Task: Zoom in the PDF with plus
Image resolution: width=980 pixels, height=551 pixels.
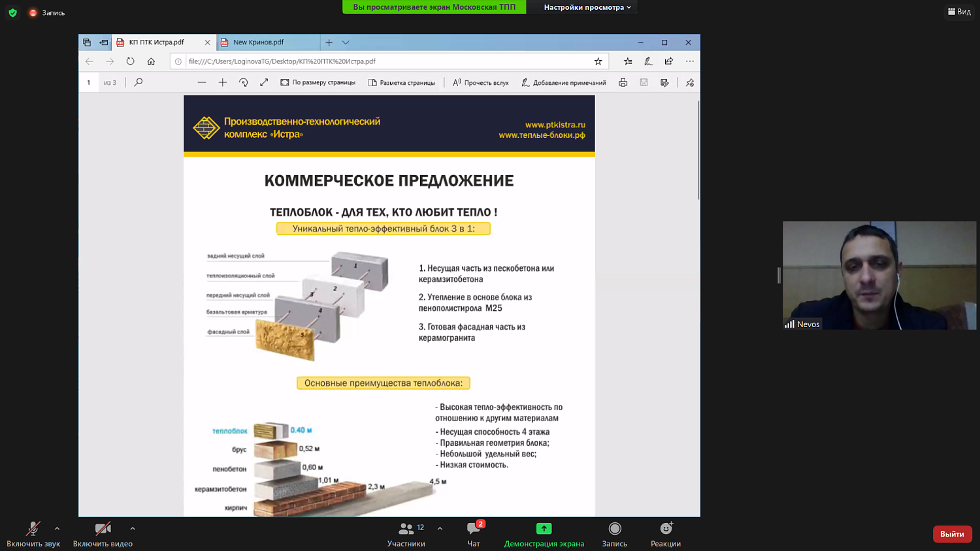Action: point(223,83)
